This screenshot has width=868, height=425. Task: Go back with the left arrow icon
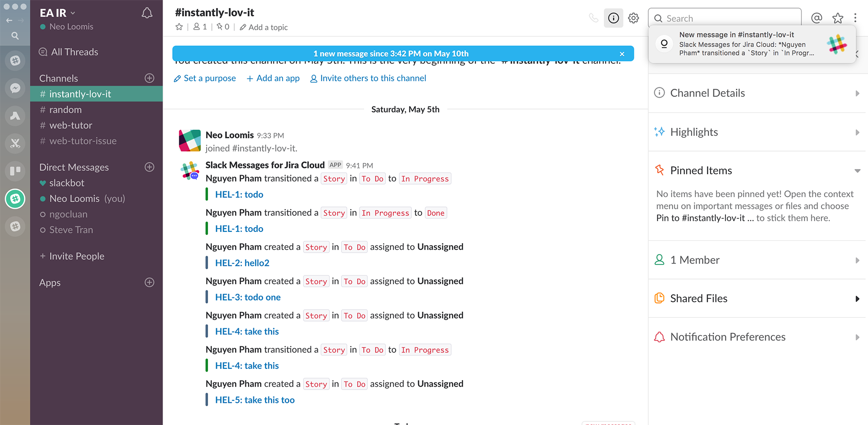(x=9, y=20)
